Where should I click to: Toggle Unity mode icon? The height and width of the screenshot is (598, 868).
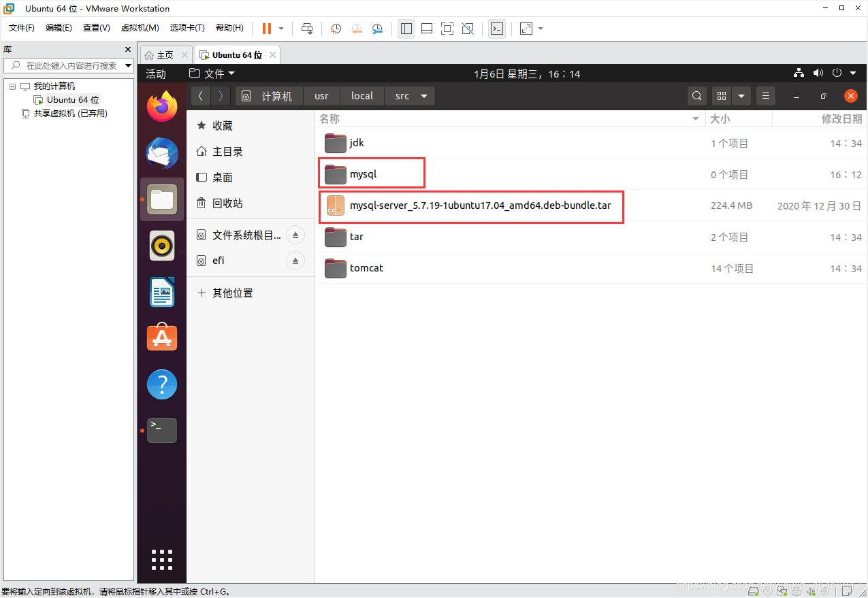(x=468, y=29)
